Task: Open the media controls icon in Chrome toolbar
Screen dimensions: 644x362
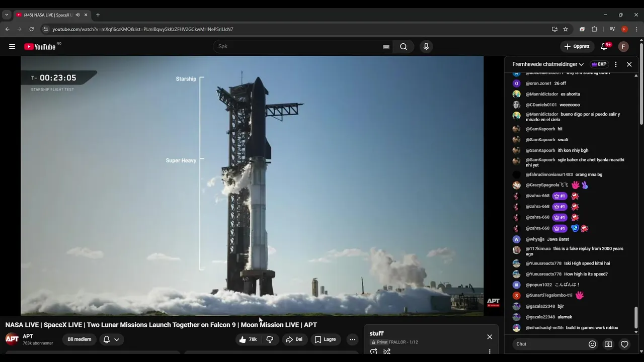Action: (612, 29)
